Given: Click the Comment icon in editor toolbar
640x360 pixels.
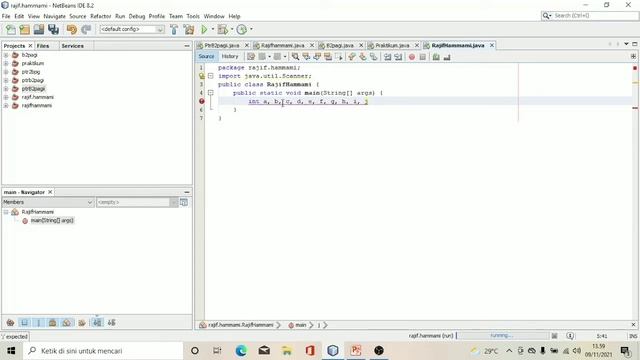Looking at the screenshot, I should pyautogui.click(x=436, y=57).
